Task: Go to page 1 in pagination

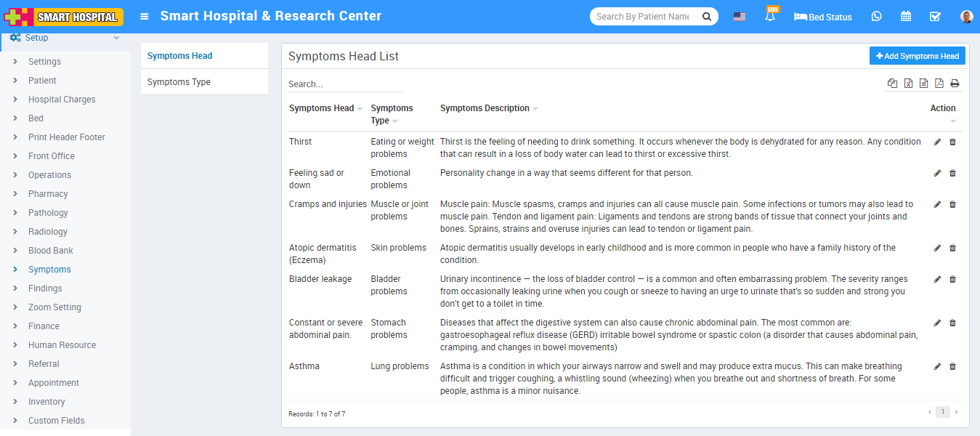Action: [942, 412]
